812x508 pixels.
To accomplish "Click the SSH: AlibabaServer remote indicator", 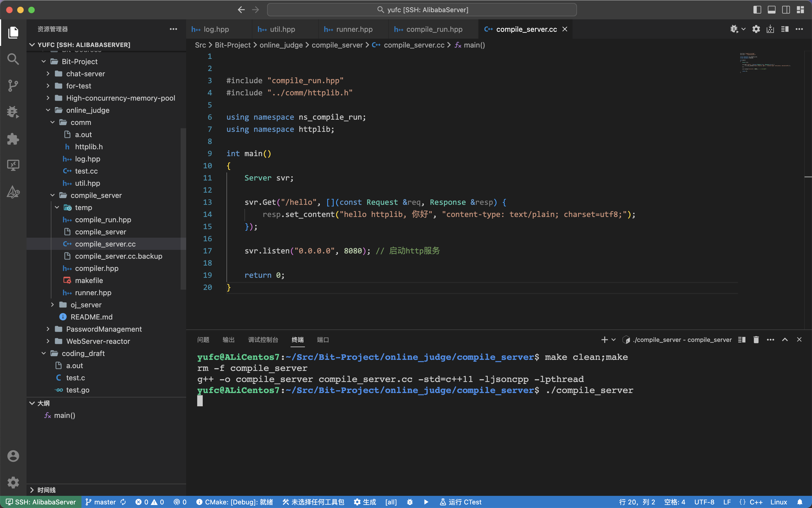I will coord(41,502).
